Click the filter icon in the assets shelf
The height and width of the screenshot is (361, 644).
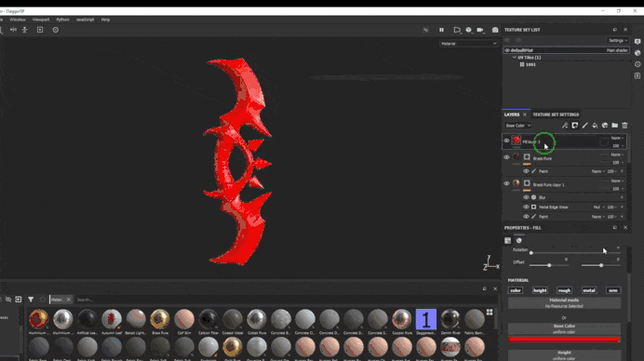(31, 300)
